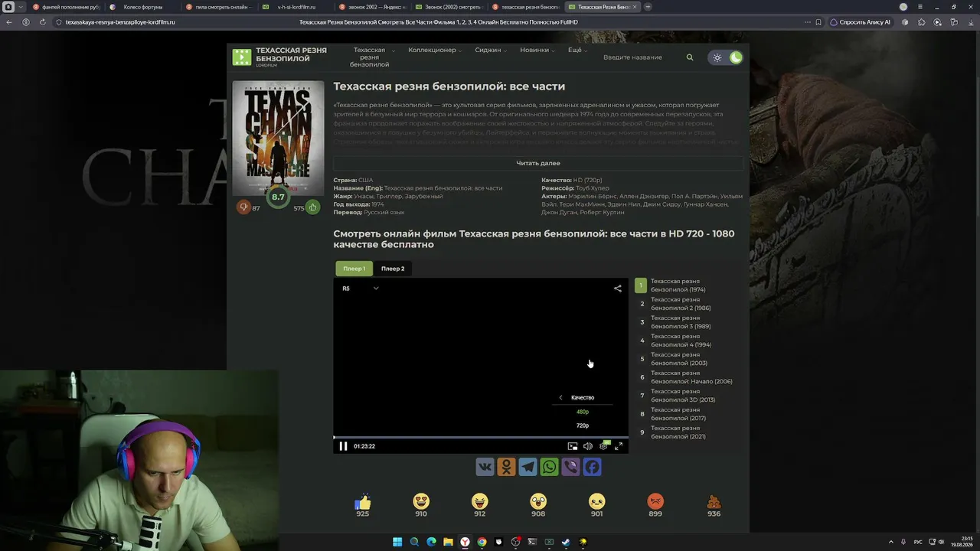Switch to the "Плеер 2" tab

tap(393, 269)
